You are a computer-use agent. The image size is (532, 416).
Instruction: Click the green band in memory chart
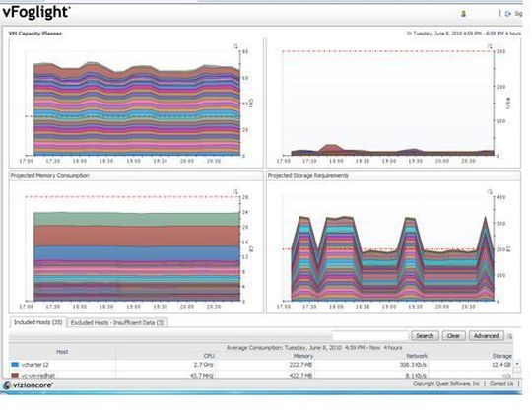137,220
